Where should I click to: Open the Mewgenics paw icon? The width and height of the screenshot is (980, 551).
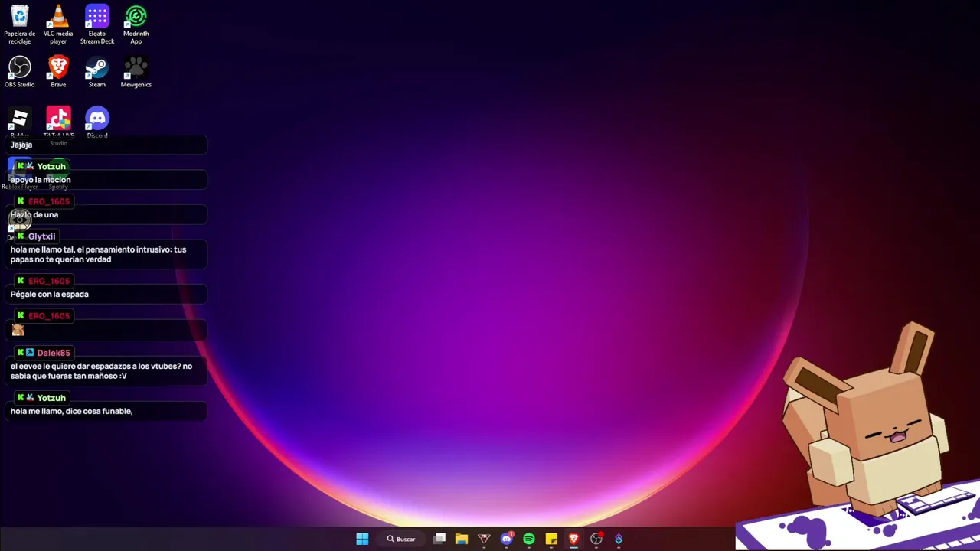point(136,72)
